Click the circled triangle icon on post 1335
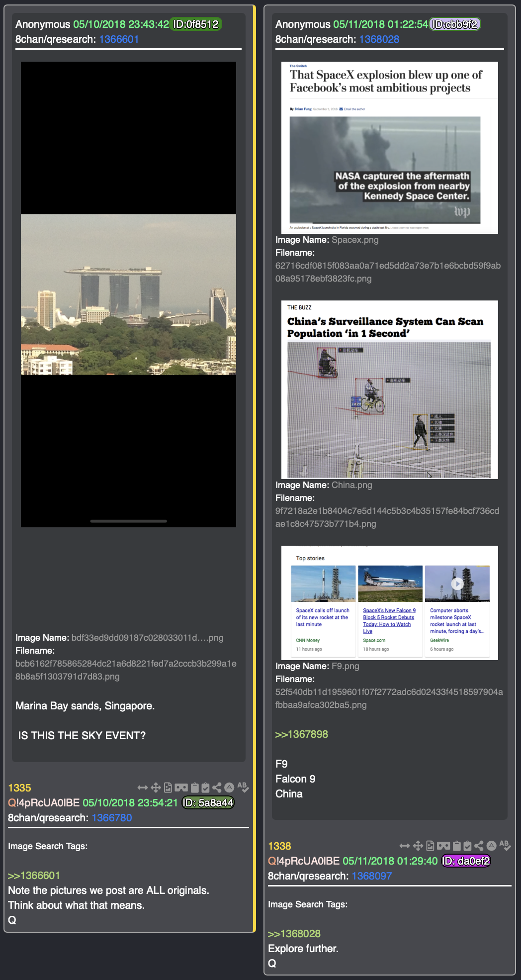This screenshot has height=980, width=521. point(229,787)
